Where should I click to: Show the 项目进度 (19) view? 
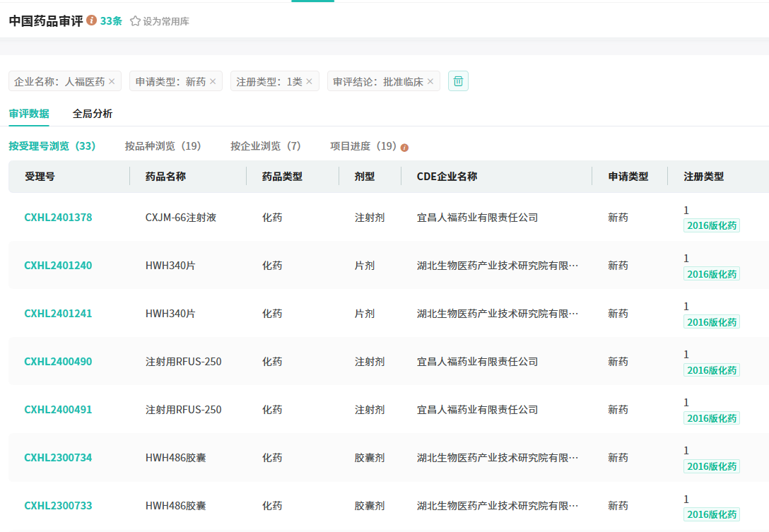(363, 146)
